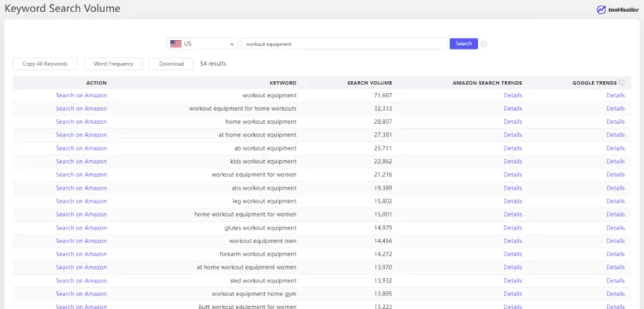Click the Download button
Image resolution: width=644 pixels, height=309 pixels.
171,64
